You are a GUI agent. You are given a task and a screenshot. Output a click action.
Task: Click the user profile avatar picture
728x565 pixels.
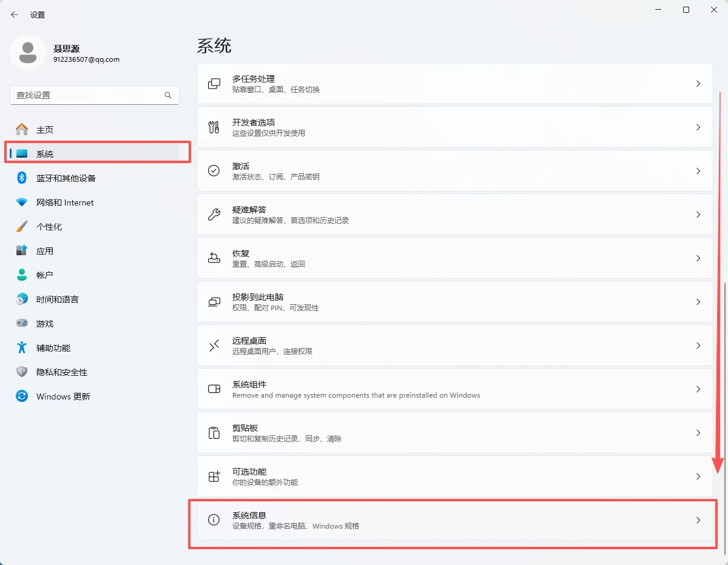pyautogui.click(x=28, y=53)
